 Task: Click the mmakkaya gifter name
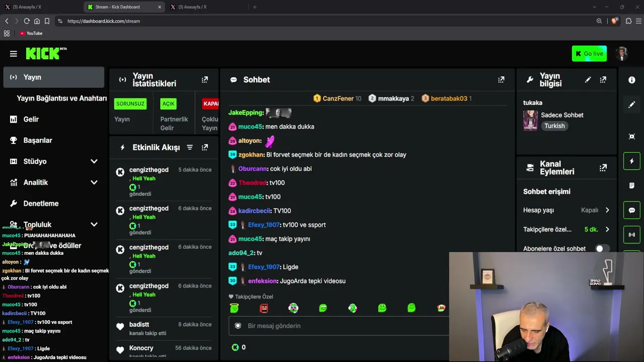pos(393,99)
